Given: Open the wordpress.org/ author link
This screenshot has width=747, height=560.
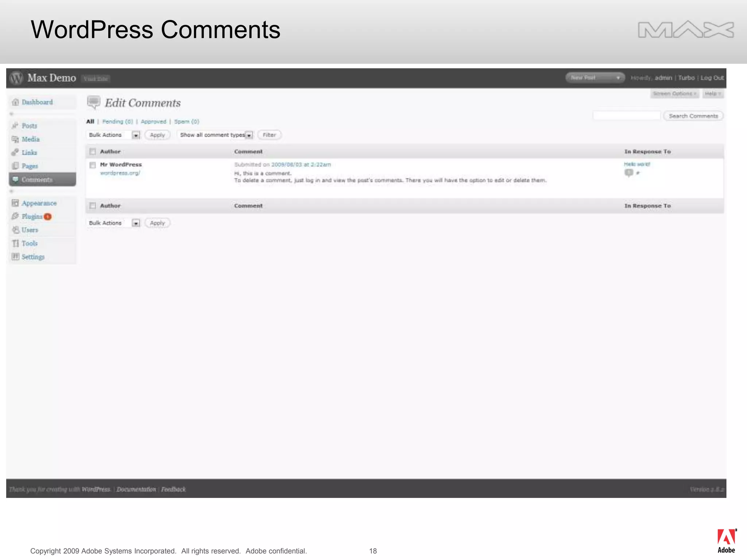Looking at the screenshot, I should pos(120,173).
